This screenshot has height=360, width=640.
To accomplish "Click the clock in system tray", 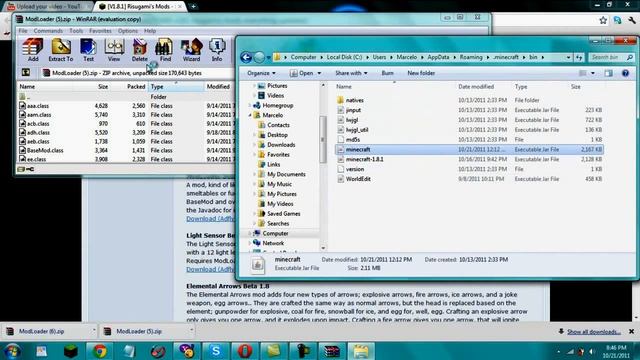I will pos(616,351).
